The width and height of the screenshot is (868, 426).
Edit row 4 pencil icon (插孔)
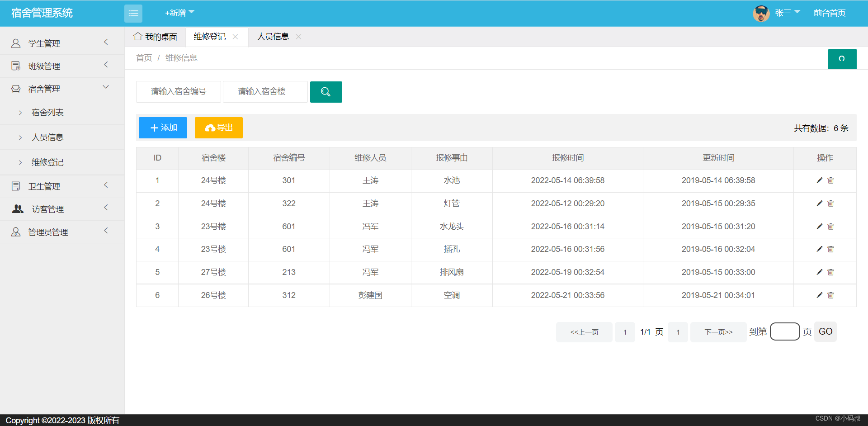[x=819, y=249]
